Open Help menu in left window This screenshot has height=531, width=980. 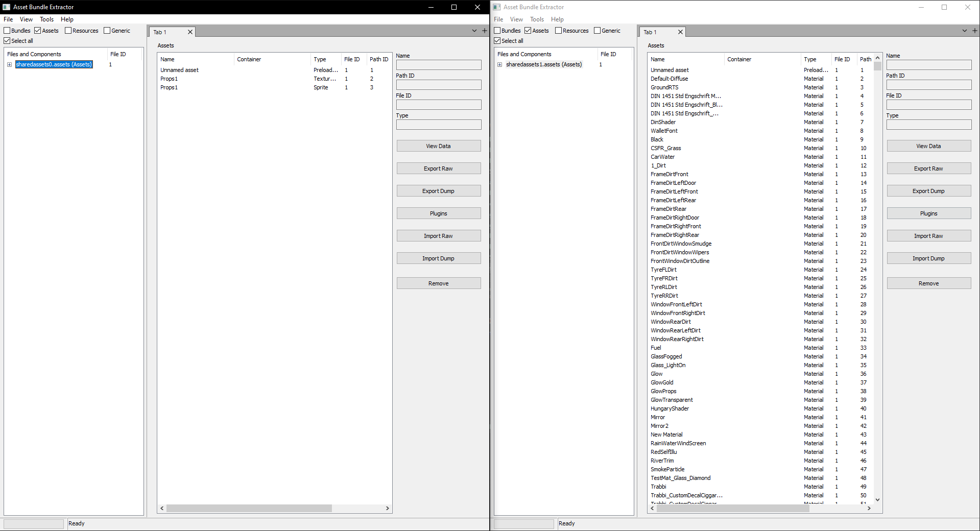(67, 19)
